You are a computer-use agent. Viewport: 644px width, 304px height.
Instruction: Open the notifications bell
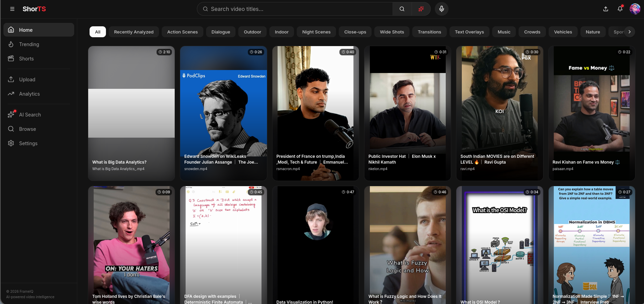620,9
